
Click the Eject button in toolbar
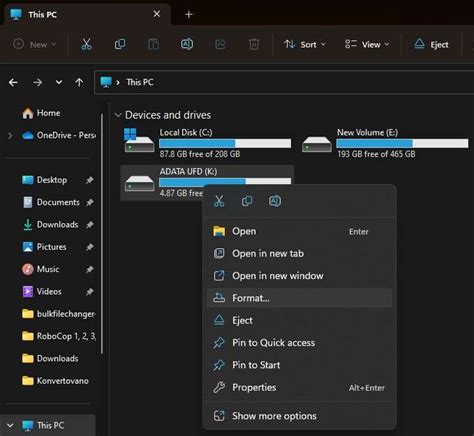pyautogui.click(x=431, y=44)
